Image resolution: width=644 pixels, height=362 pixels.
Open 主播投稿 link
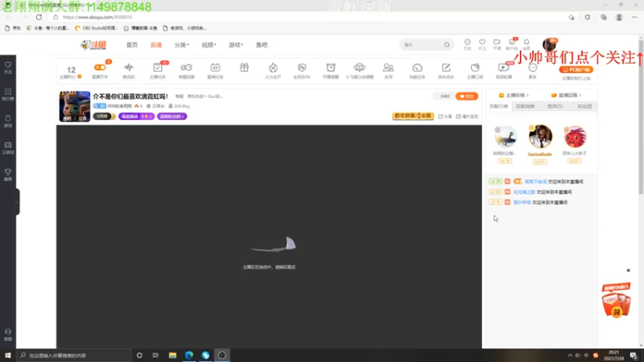[x=514, y=95]
